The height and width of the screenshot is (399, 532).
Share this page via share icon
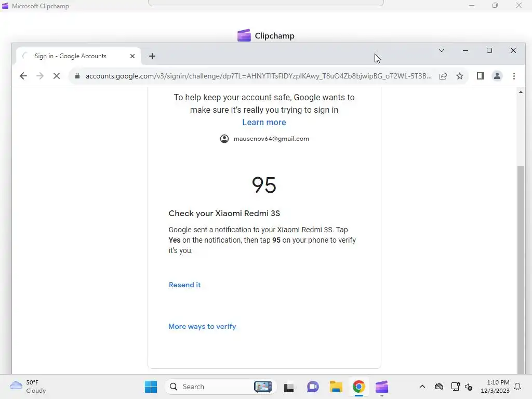[443, 76]
